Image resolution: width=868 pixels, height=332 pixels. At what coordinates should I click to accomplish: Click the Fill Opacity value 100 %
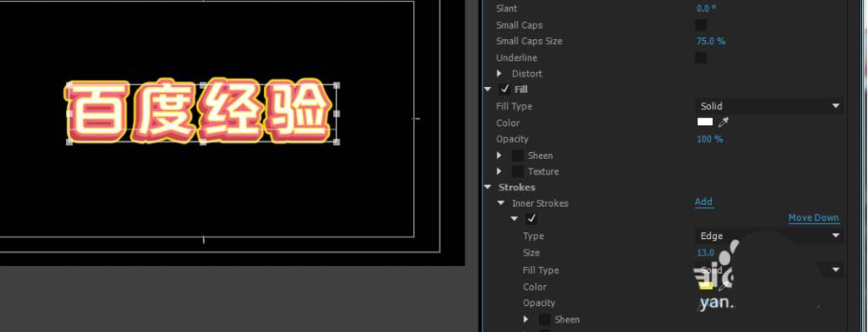tap(710, 139)
